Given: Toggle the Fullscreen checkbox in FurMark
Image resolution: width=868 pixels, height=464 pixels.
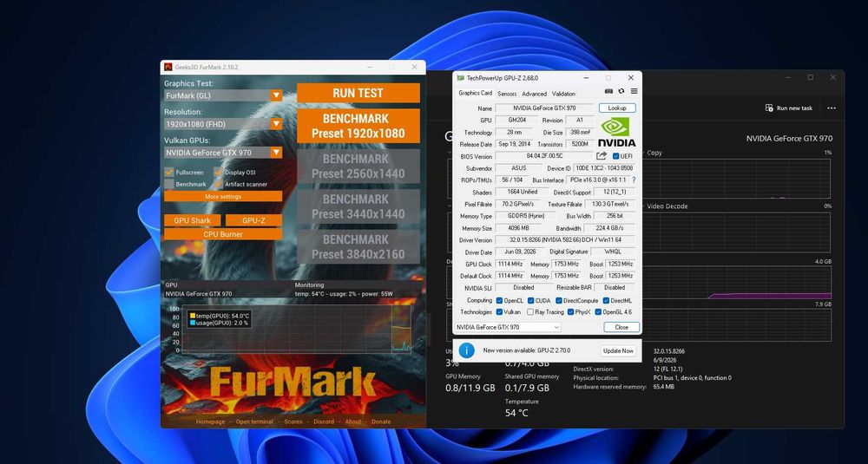Looking at the screenshot, I should [169, 172].
